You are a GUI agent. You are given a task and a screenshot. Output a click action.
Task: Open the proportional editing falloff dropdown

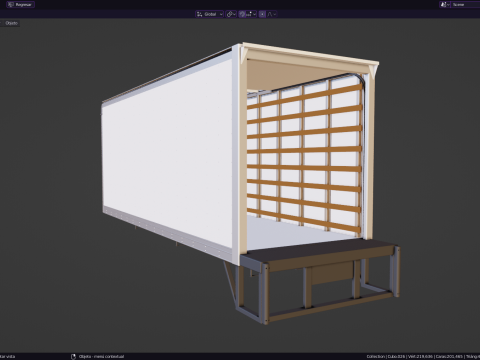click(x=272, y=14)
